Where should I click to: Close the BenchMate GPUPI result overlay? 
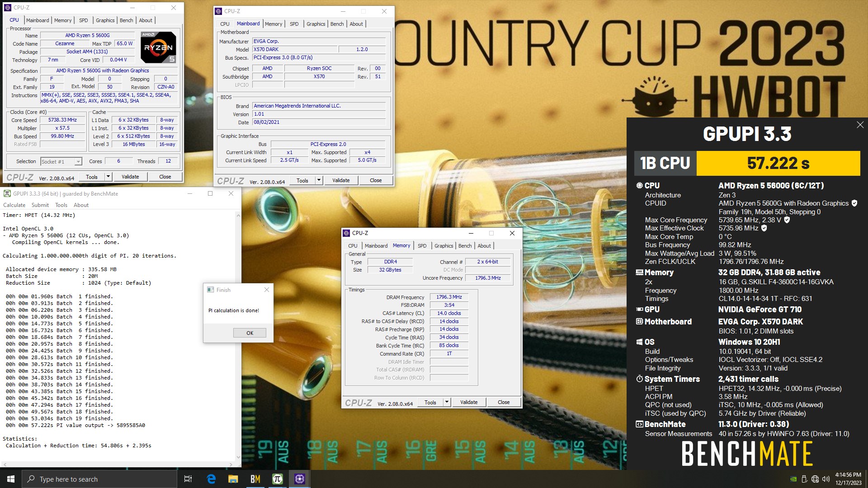point(860,125)
